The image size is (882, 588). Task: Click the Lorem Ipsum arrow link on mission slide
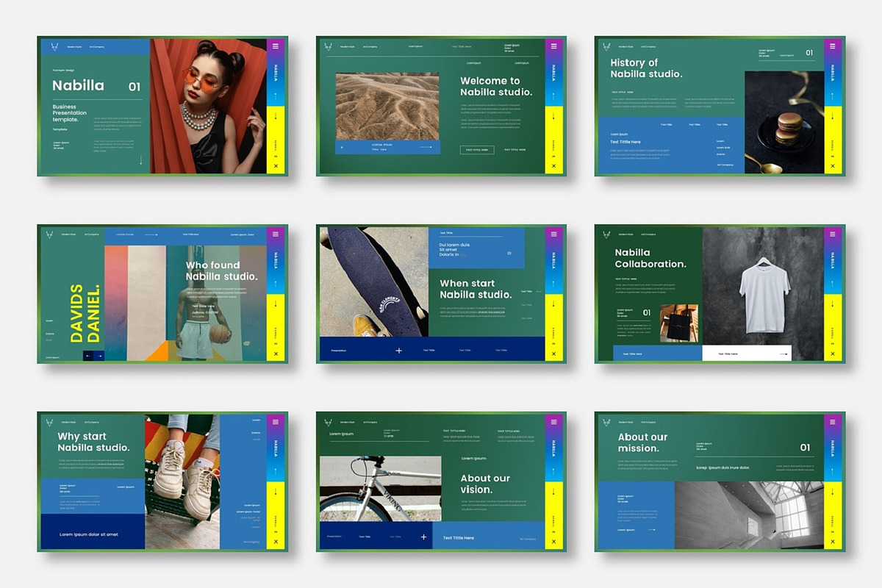tap(637, 529)
